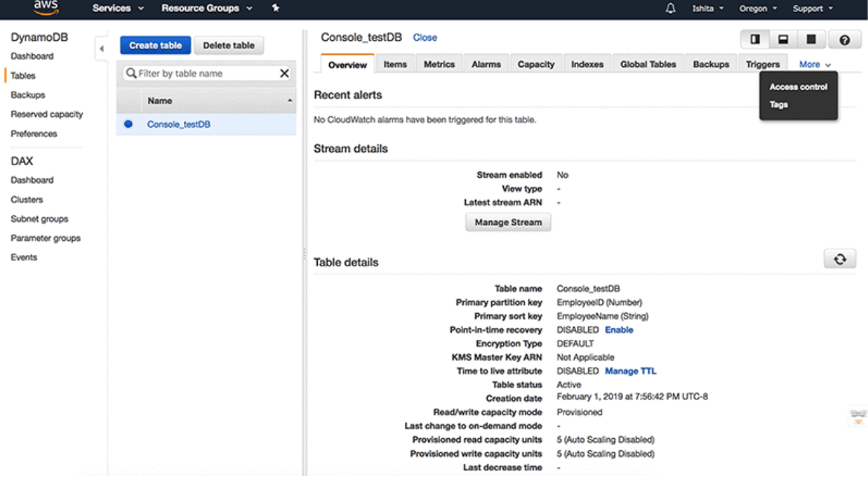Choose Access control from More menu
The image size is (868, 488).
[798, 87]
